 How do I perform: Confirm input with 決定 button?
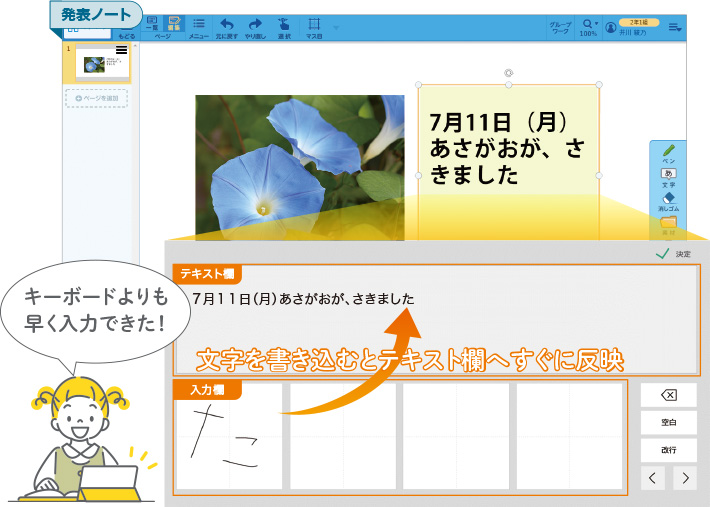coord(673,254)
